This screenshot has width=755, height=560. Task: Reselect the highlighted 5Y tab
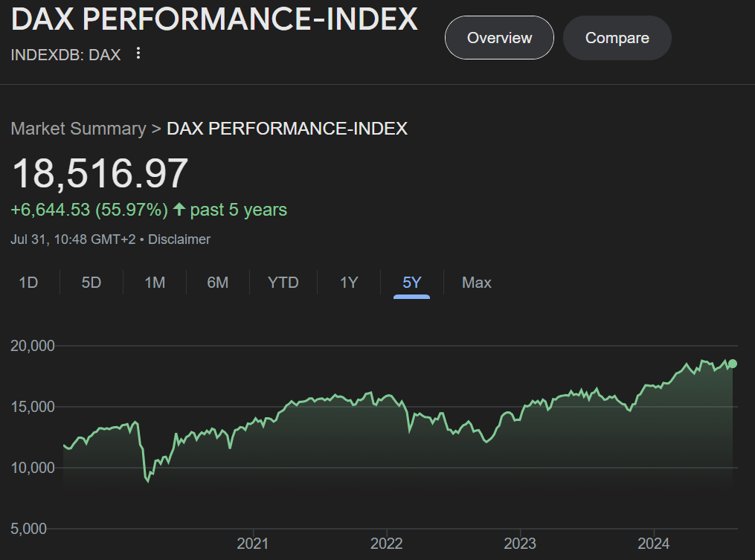[x=411, y=283]
